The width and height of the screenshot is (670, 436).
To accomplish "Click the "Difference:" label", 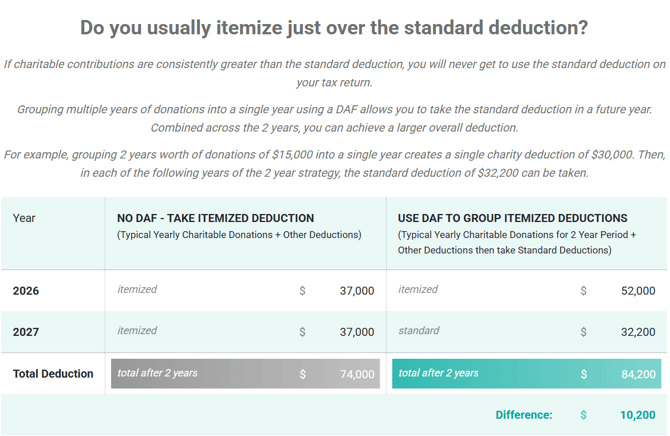I will [x=523, y=415].
